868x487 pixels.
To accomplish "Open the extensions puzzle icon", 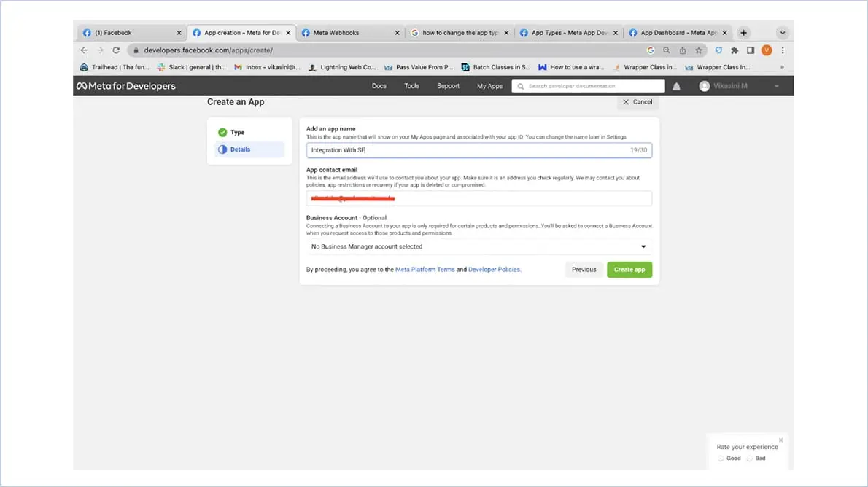I will (x=735, y=50).
